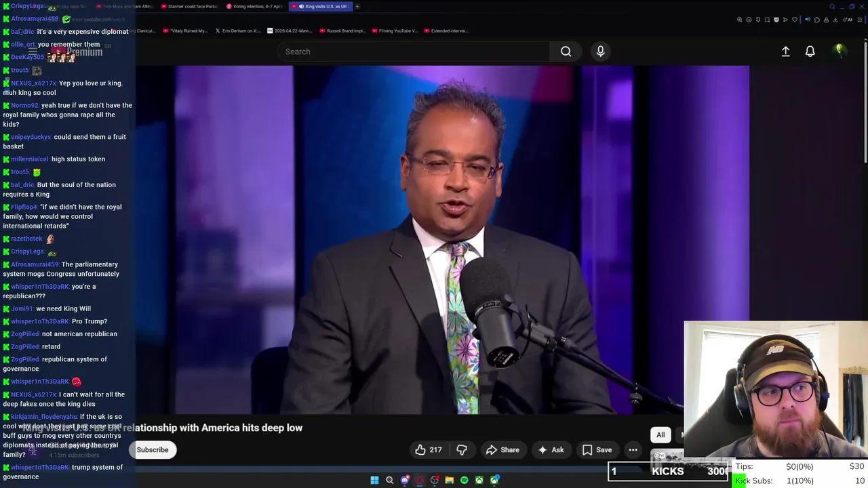Open the browser downloads icon

click(x=835, y=20)
